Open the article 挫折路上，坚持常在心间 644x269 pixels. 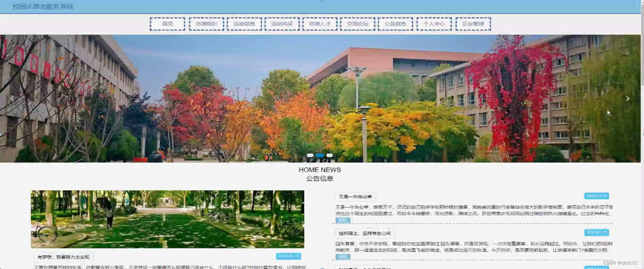click(x=364, y=233)
